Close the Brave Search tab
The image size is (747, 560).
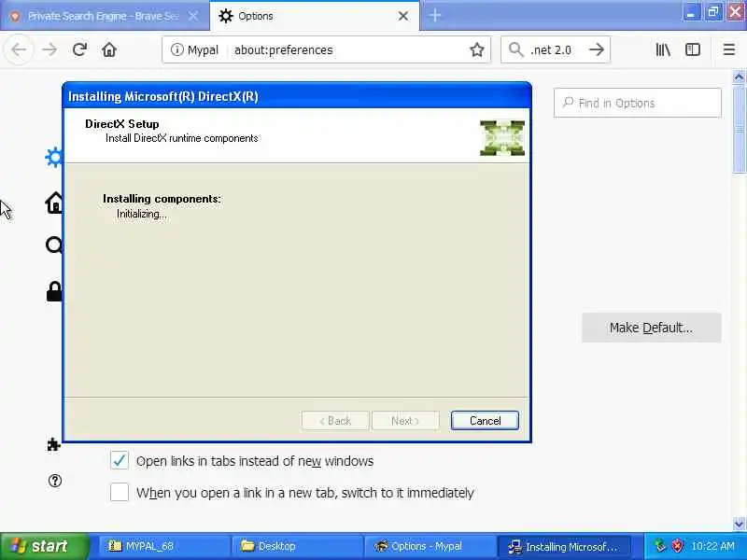coord(193,16)
